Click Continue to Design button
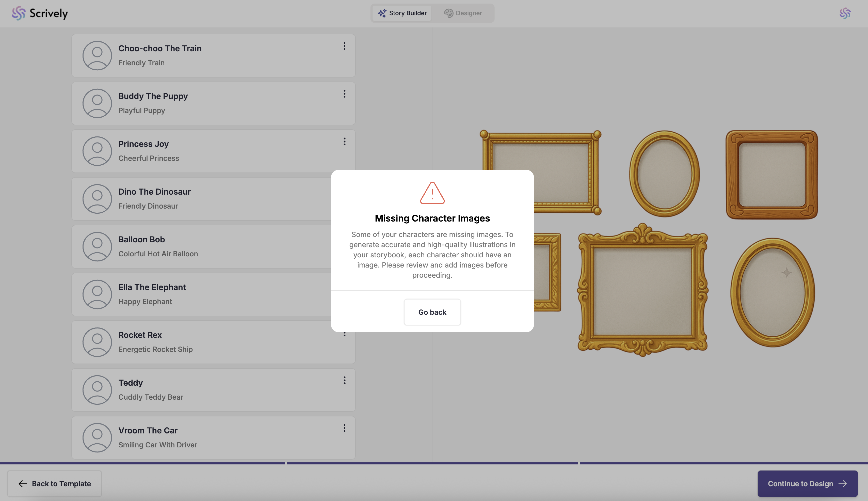 tap(807, 483)
